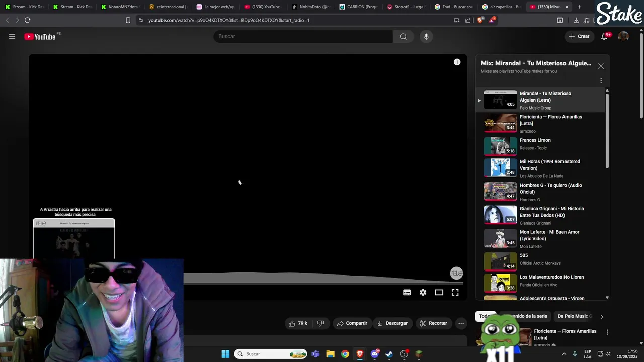Play Floricienta Flores Amarillas in the mix playlist
Image resolution: width=644 pixels, height=362 pixels.
[540, 123]
